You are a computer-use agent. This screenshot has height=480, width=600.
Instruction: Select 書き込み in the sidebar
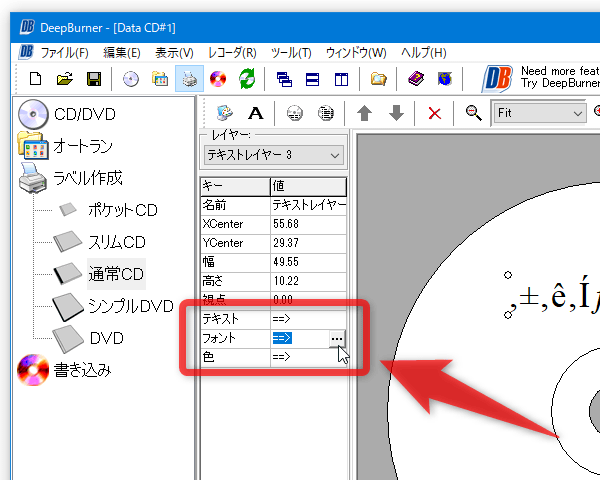pos(82,370)
